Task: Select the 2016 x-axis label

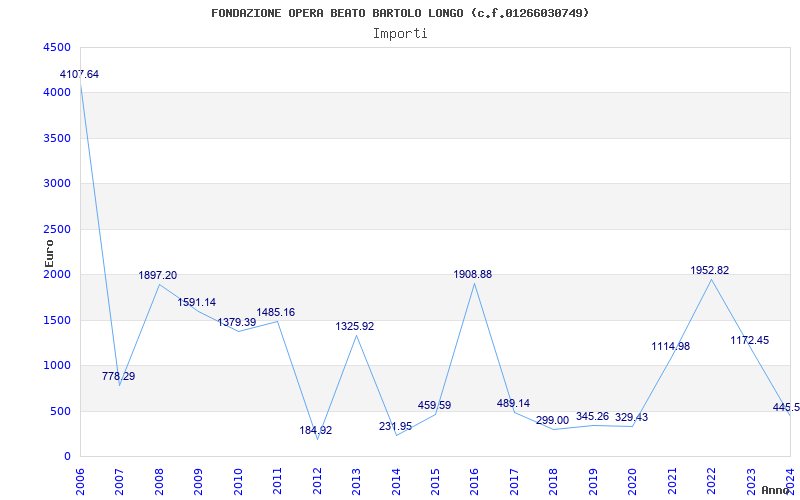Action: coord(474,481)
